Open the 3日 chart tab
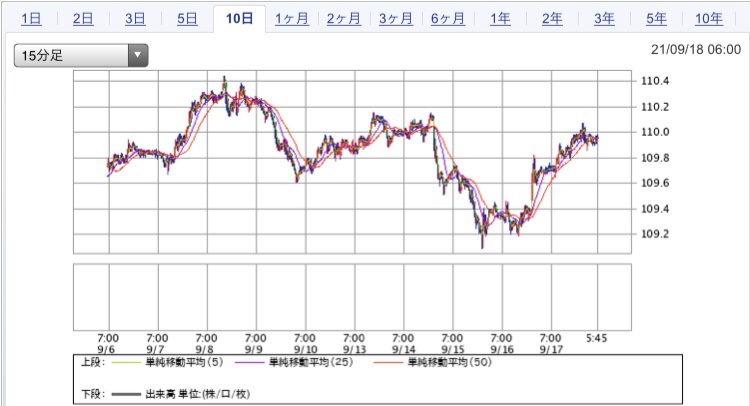Viewport: 750px width, 406px height. (x=135, y=19)
